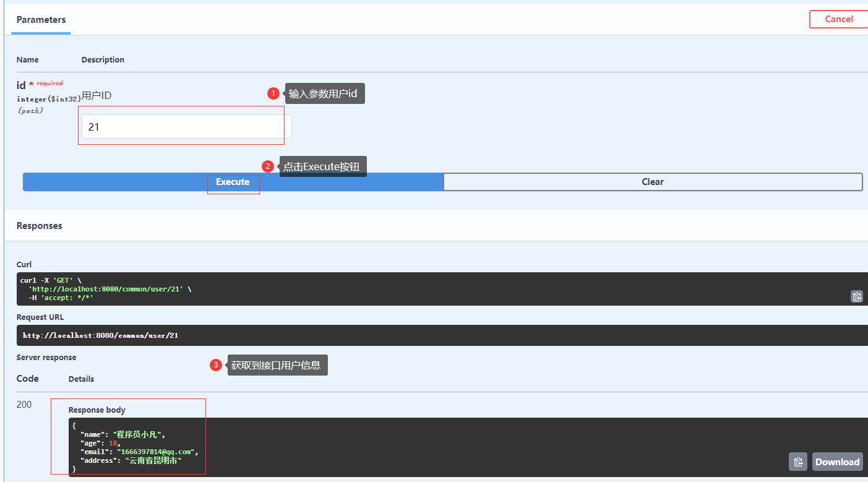Cancel the try-it-out mode

click(838, 19)
